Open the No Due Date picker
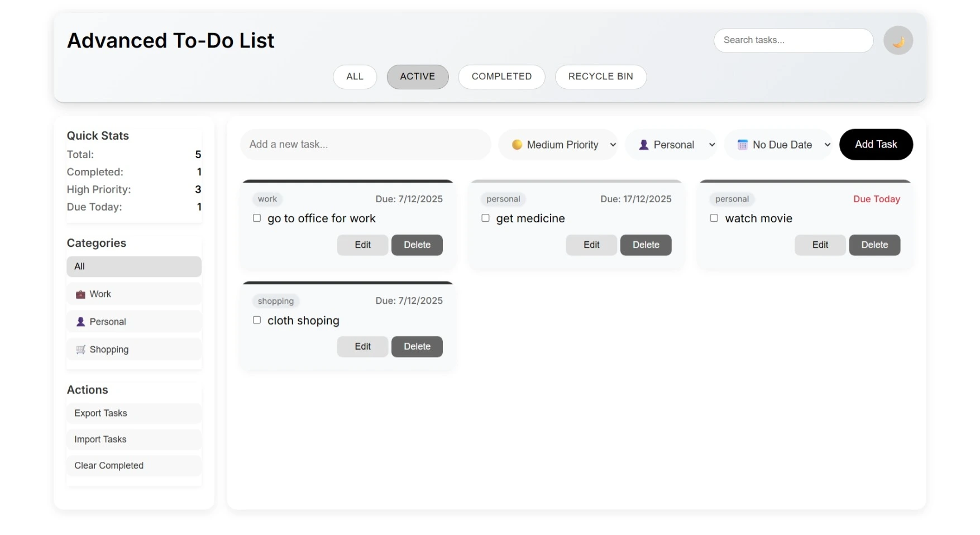Image resolution: width=980 pixels, height=535 pixels. (x=779, y=144)
